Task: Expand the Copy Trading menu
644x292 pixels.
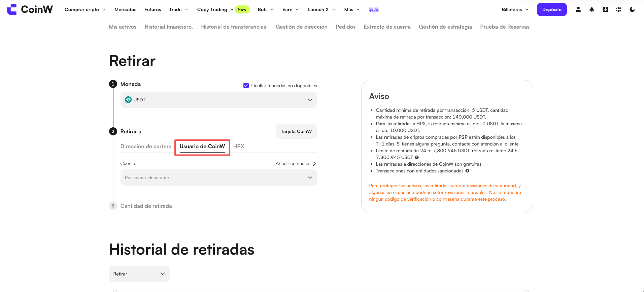Action: pyautogui.click(x=215, y=9)
